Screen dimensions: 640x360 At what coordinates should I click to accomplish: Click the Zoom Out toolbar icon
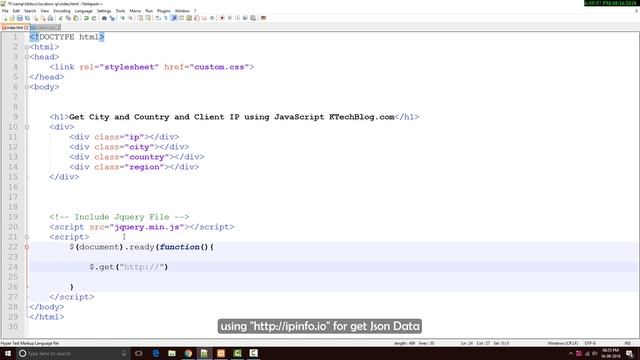130,18
